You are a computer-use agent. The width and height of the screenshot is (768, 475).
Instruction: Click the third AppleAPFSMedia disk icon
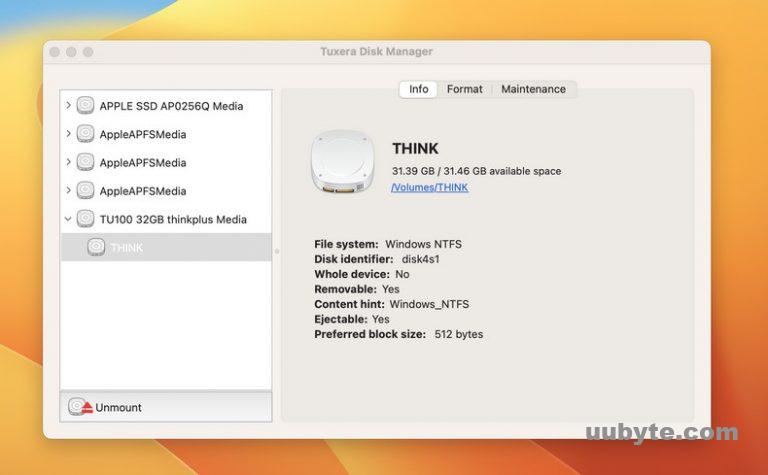click(x=86, y=190)
